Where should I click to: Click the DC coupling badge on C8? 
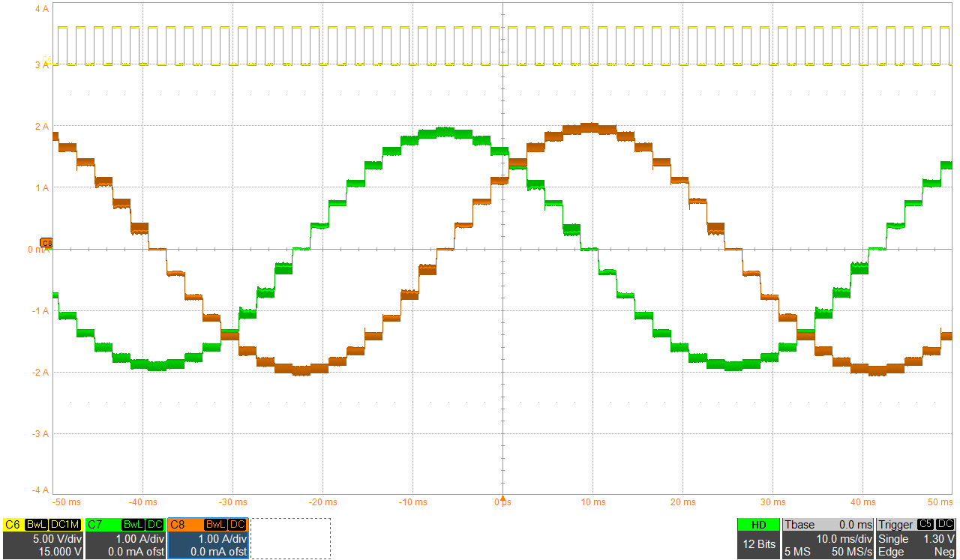pyautogui.click(x=237, y=525)
